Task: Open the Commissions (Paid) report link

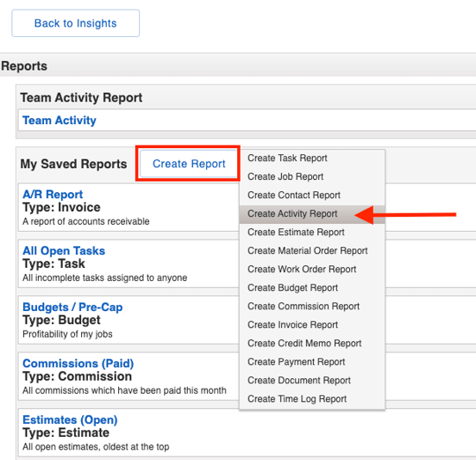Action: point(78,364)
